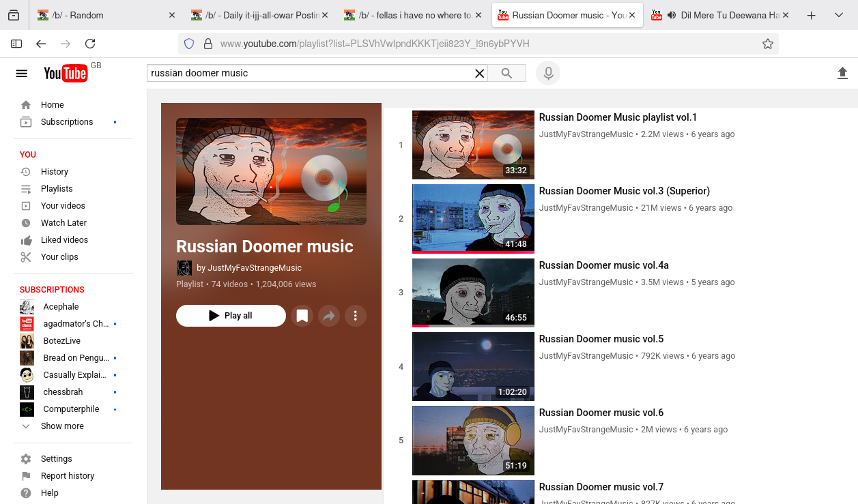Open the Russian Doomer music vol.5 thumbnail

(x=473, y=366)
